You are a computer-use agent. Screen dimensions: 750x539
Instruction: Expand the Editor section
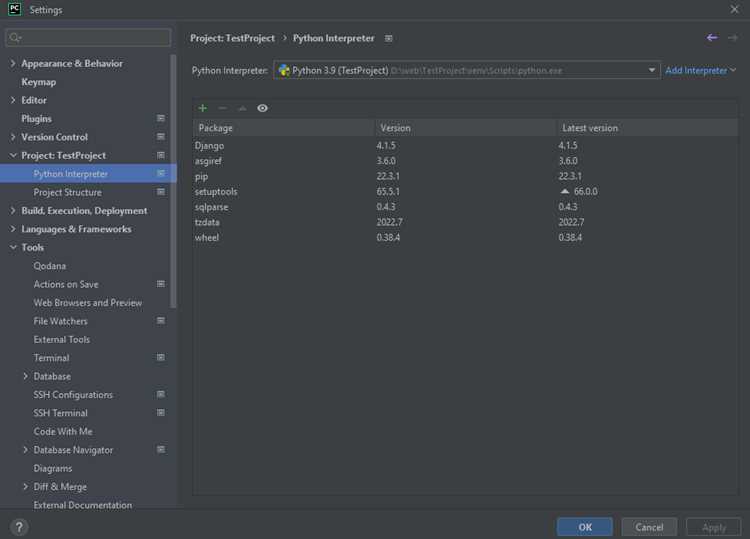[13, 100]
